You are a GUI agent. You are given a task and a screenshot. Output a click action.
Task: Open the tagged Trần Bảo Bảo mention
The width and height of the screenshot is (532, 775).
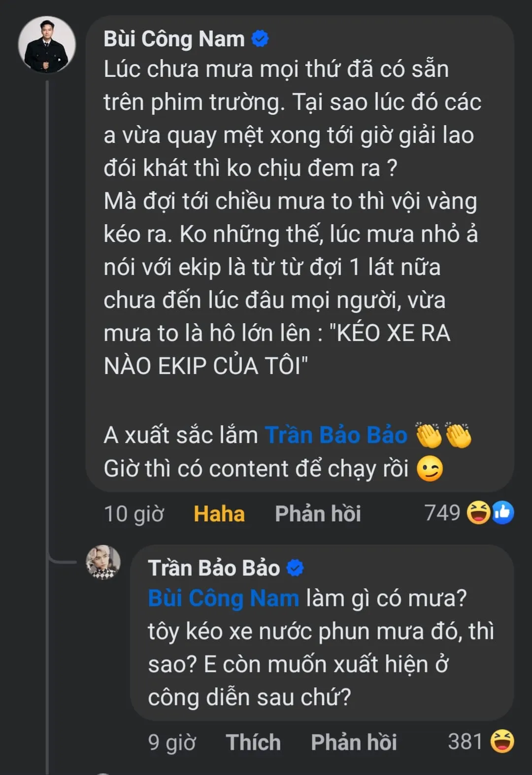[x=336, y=436]
